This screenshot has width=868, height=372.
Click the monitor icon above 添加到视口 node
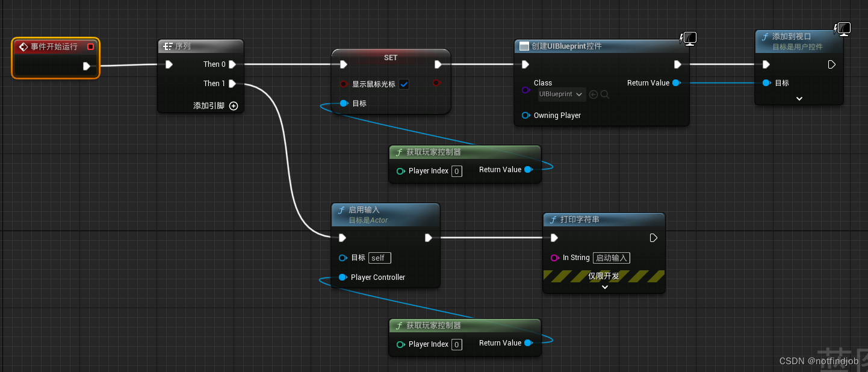843,28
